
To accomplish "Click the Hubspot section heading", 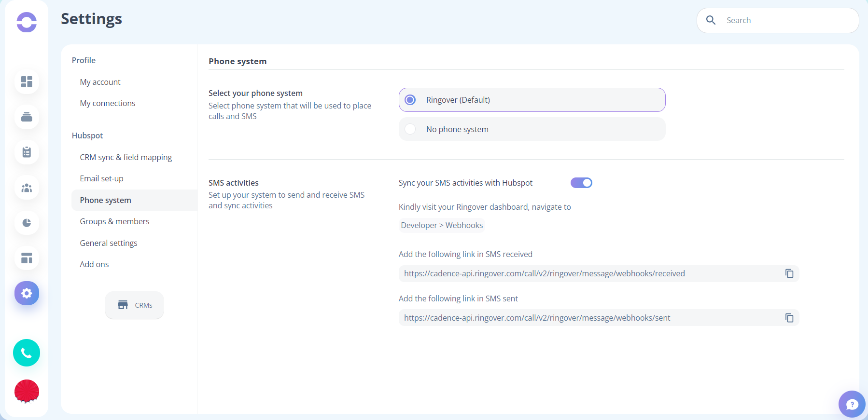I will (x=87, y=135).
